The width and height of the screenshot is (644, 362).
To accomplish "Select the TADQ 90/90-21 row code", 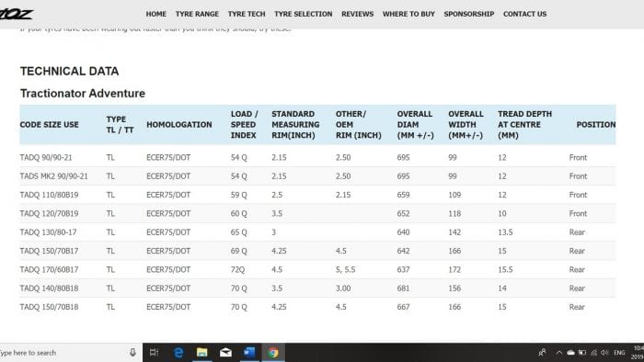I will tap(46, 158).
